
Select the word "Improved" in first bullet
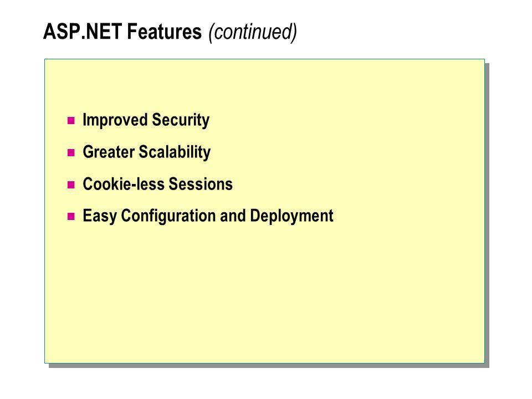115,120
